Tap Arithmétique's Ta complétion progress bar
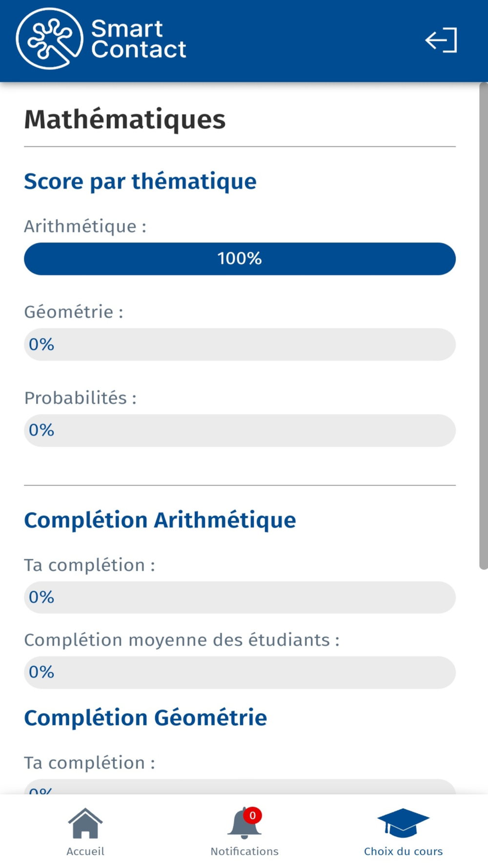The width and height of the screenshot is (488, 868). (x=240, y=598)
